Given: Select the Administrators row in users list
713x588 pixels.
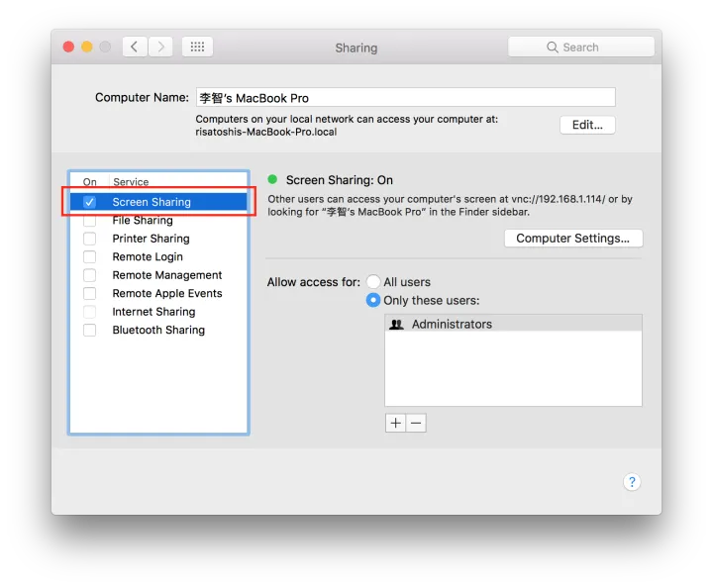Looking at the screenshot, I should coord(513,324).
